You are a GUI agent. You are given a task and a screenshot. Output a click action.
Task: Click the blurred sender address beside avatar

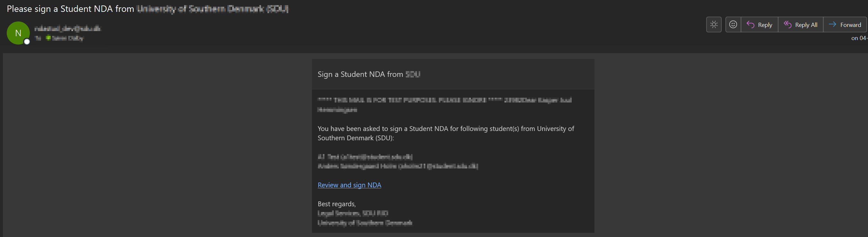67,29
